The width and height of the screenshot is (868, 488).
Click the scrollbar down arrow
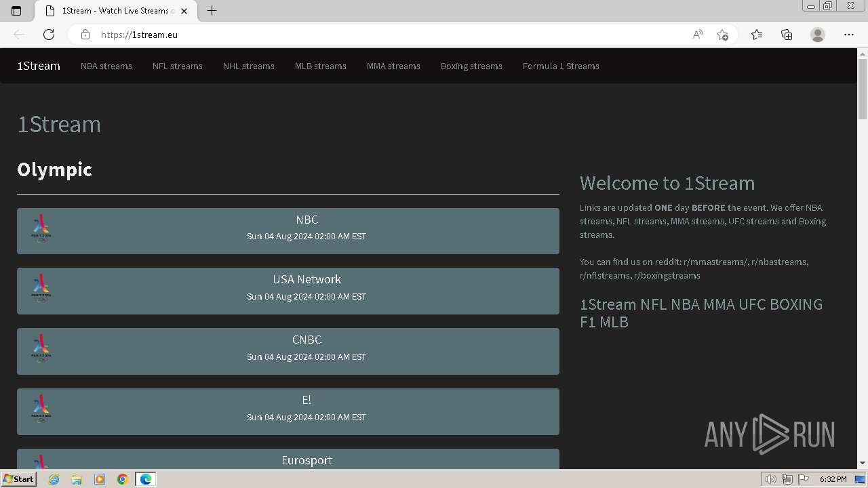point(863,463)
